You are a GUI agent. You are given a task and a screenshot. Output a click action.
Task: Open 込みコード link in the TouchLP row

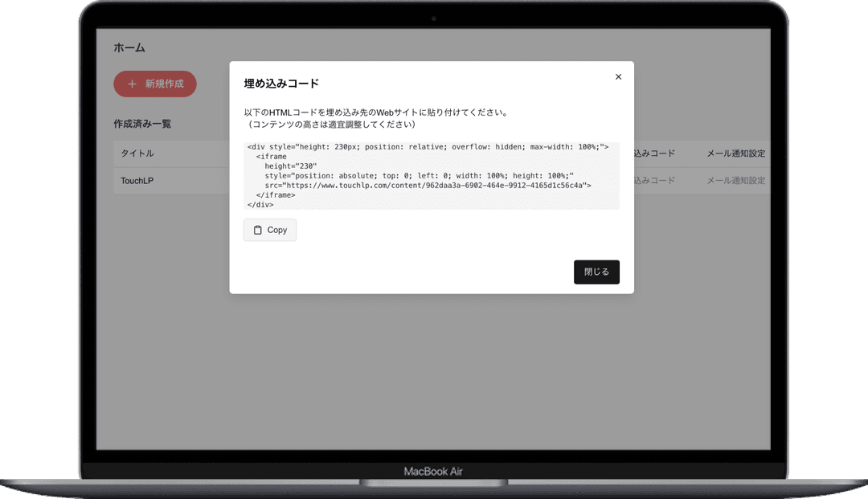(654, 181)
